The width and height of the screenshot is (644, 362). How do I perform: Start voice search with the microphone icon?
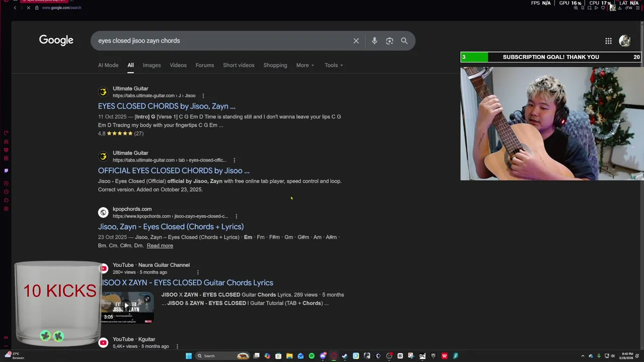pyautogui.click(x=374, y=41)
